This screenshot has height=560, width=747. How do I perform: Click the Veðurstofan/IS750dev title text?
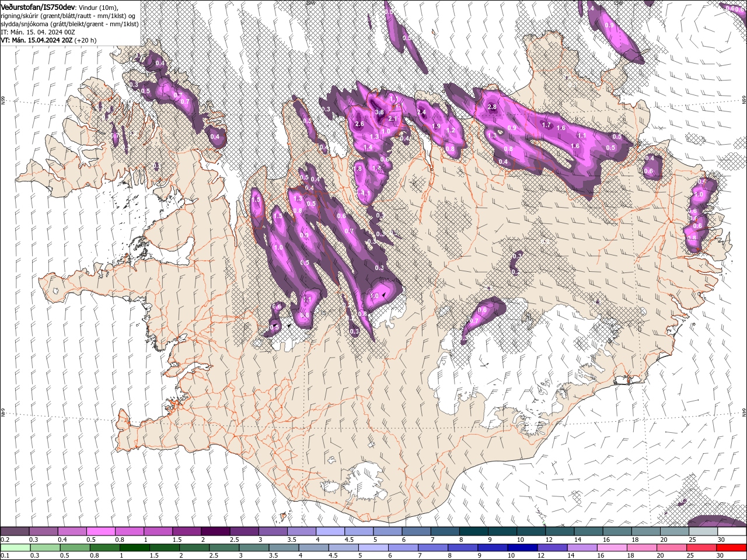(38, 7)
